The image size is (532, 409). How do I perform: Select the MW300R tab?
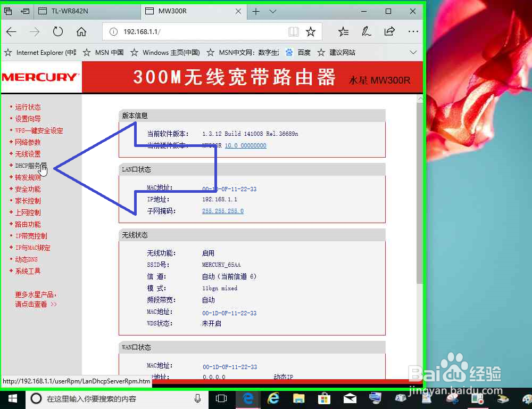coord(194,11)
